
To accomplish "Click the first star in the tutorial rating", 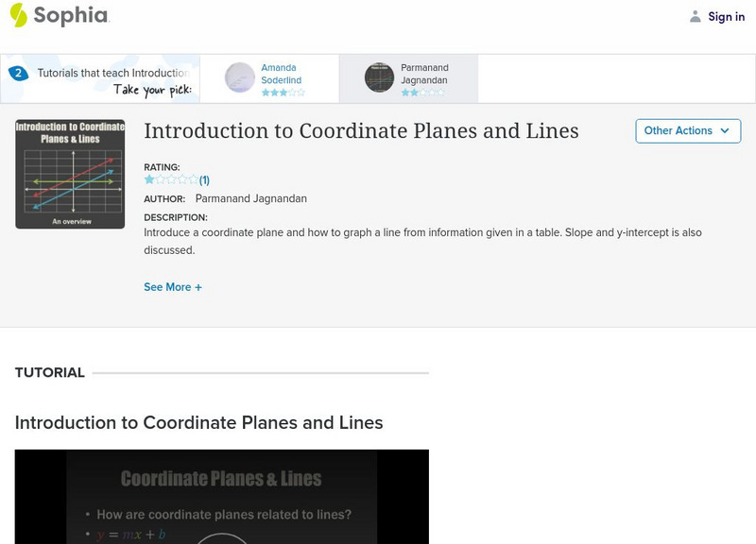I will click(x=149, y=179).
